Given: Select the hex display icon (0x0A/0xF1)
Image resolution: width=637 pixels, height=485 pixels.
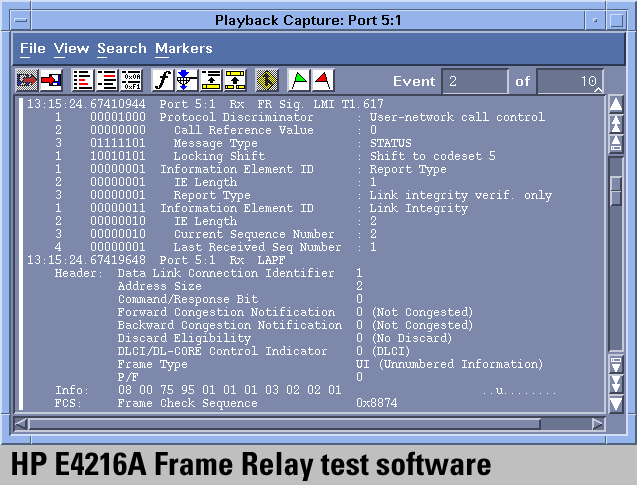Looking at the screenshot, I should coord(131,80).
